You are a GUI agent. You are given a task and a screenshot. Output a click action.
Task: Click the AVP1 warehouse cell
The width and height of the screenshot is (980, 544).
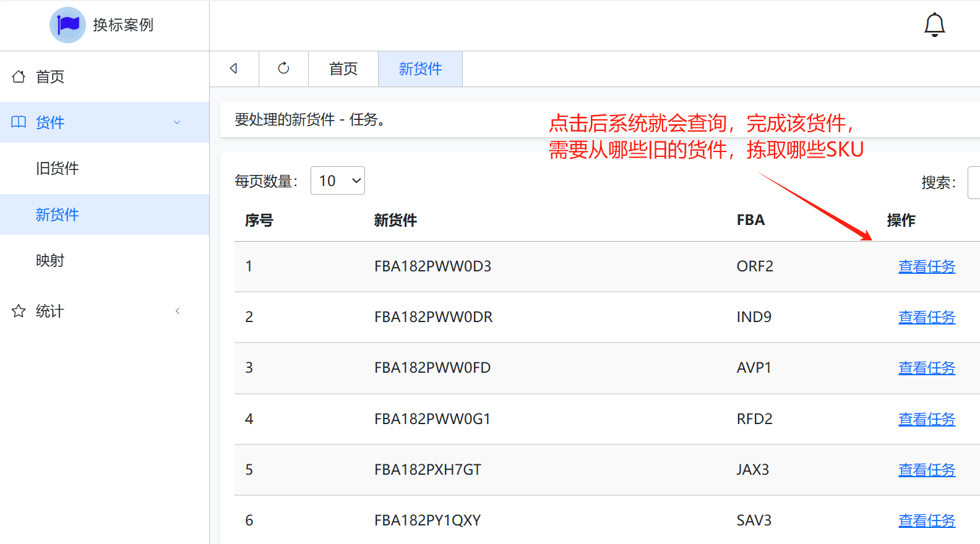click(x=754, y=368)
